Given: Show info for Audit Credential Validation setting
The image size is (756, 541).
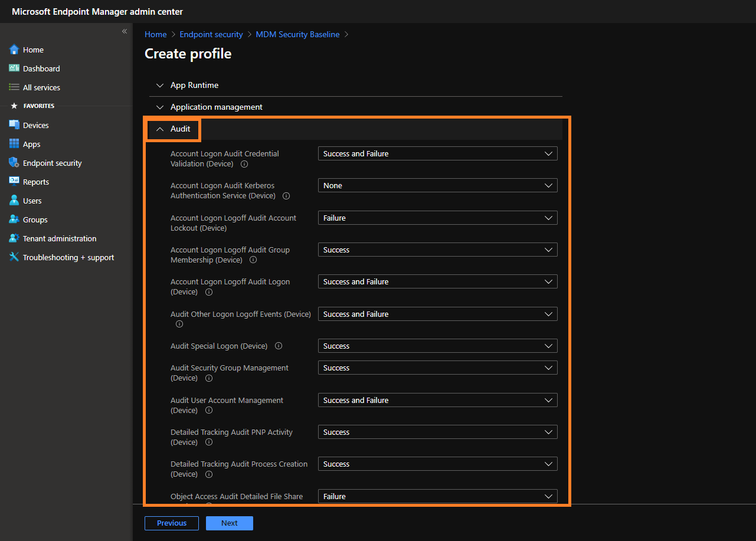Looking at the screenshot, I should point(244,164).
